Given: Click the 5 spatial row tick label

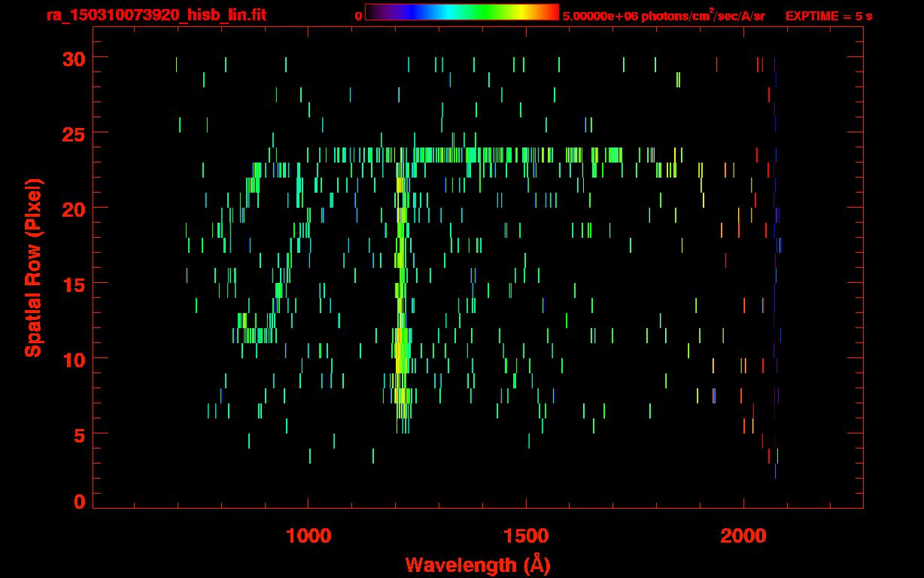Looking at the screenshot, I should pos(80,434).
